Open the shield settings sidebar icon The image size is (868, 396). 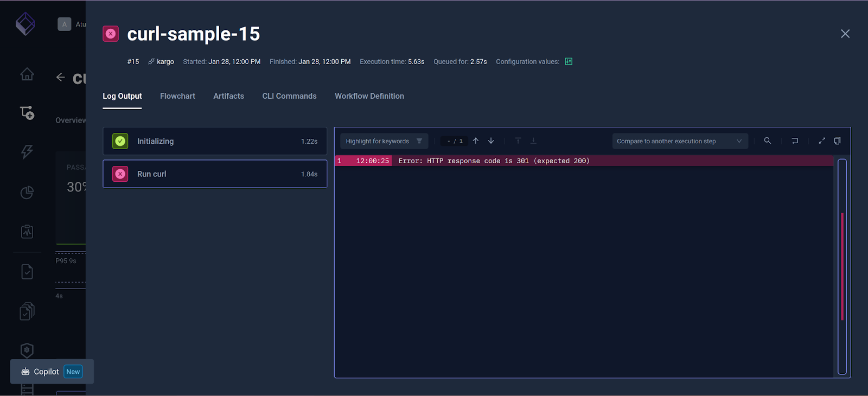pos(27,350)
